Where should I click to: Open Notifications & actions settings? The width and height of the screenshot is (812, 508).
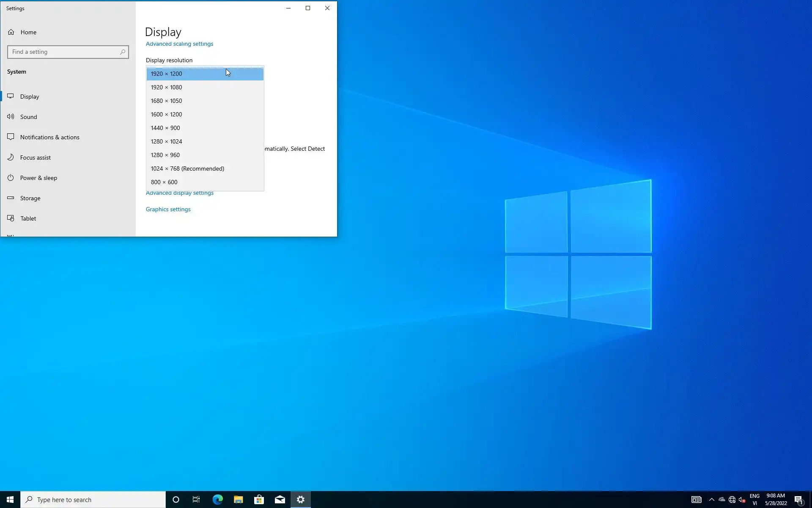tap(49, 137)
